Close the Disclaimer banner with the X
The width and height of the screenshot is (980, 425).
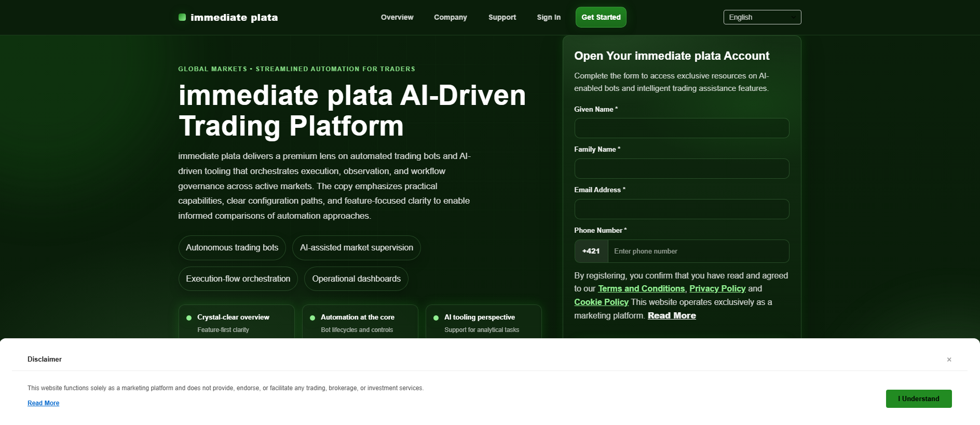tap(949, 360)
